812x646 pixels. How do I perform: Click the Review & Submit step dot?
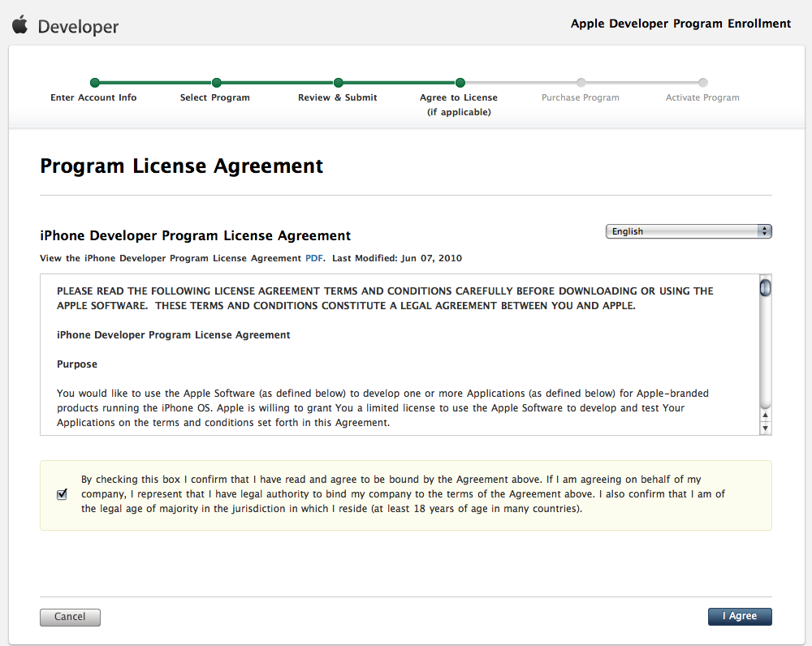tap(338, 83)
